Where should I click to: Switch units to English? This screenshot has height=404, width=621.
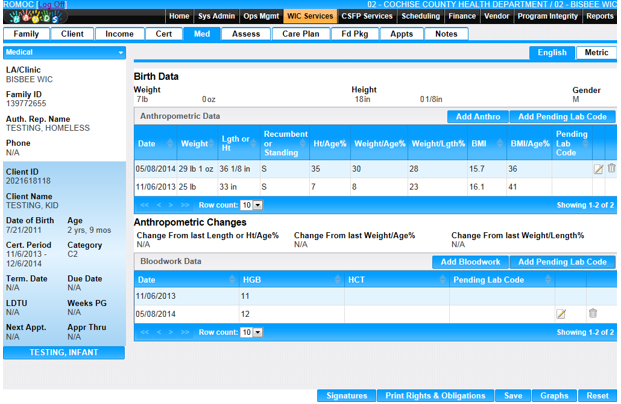(x=552, y=53)
